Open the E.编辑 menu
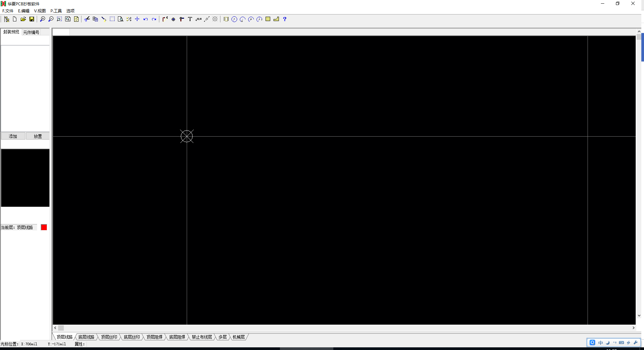The width and height of the screenshot is (644, 350). [x=24, y=11]
